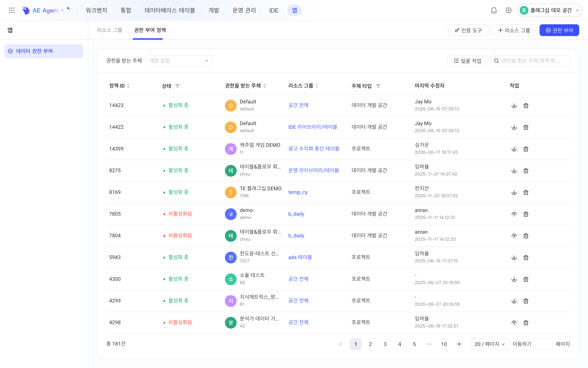Viewport: 588px width, 368px height.
Task: Expand the 플래그십 데모 공간 workspace selector
Action: coord(550,10)
